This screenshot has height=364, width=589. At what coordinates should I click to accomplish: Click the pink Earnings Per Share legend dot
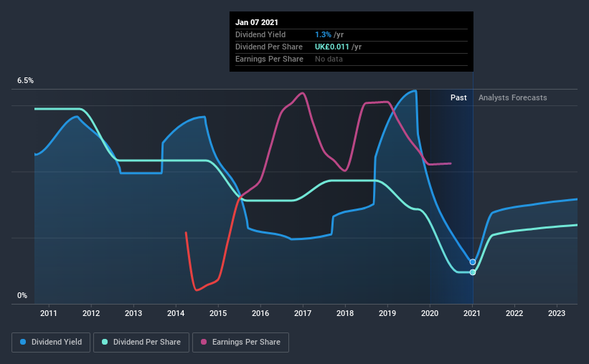(204, 342)
